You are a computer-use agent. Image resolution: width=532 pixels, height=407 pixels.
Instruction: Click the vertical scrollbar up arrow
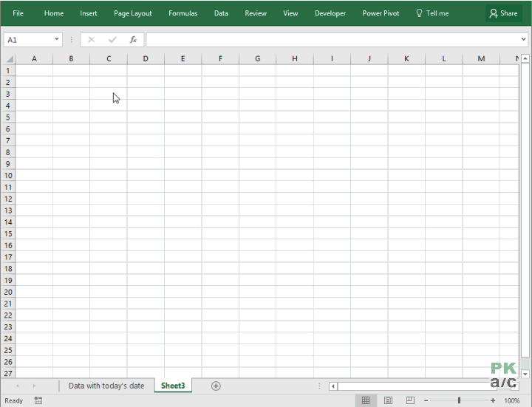(x=525, y=58)
